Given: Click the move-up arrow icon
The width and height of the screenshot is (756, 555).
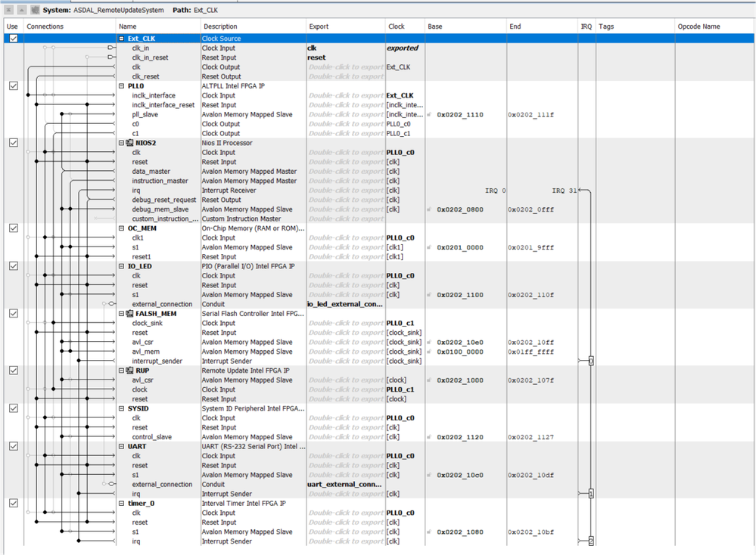Looking at the screenshot, I should click(x=22, y=10).
